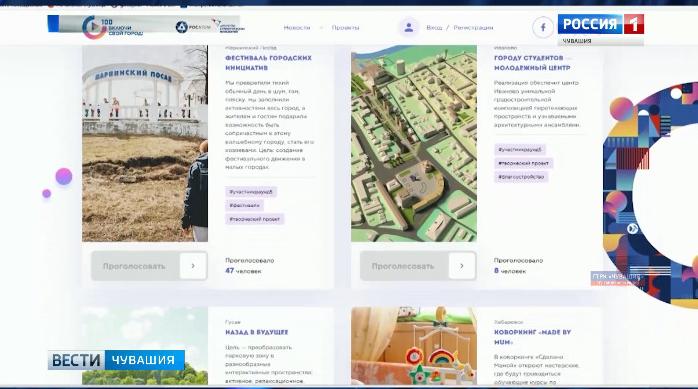Select first hashtag under the festival description
Image resolution: width=698 pixels, height=389 pixels.
coord(251,192)
